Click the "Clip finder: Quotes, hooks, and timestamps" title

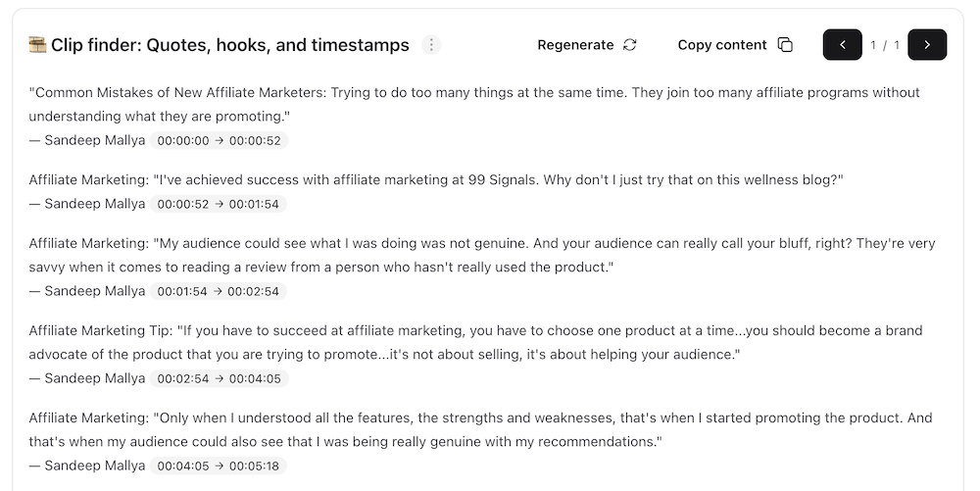[x=229, y=45]
